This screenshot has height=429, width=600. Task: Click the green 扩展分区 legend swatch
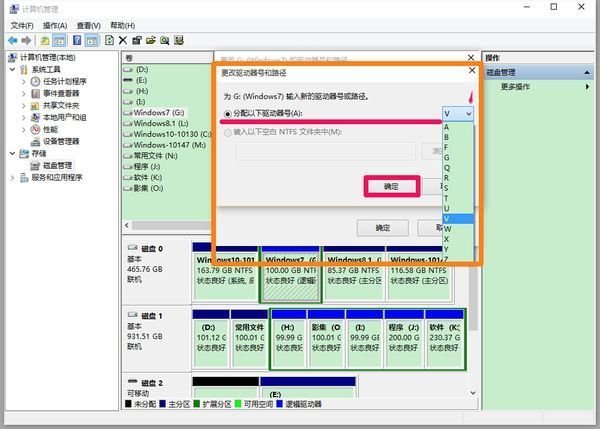[x=197, y=404]
